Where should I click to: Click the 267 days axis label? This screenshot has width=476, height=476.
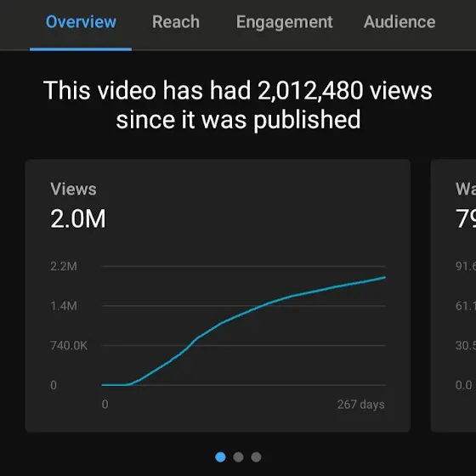pos(360,405)
